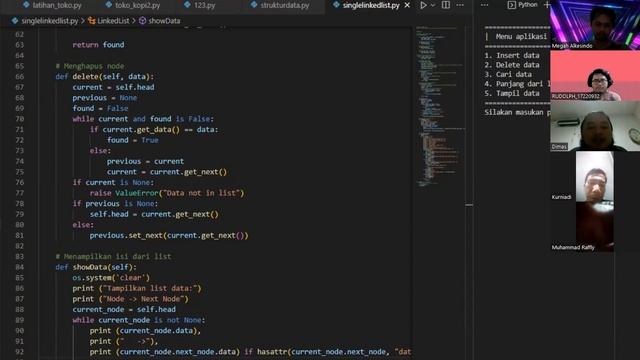640x360 pixels.
Task: Select the Python terminal icon
Action: [x=511, y=5]
